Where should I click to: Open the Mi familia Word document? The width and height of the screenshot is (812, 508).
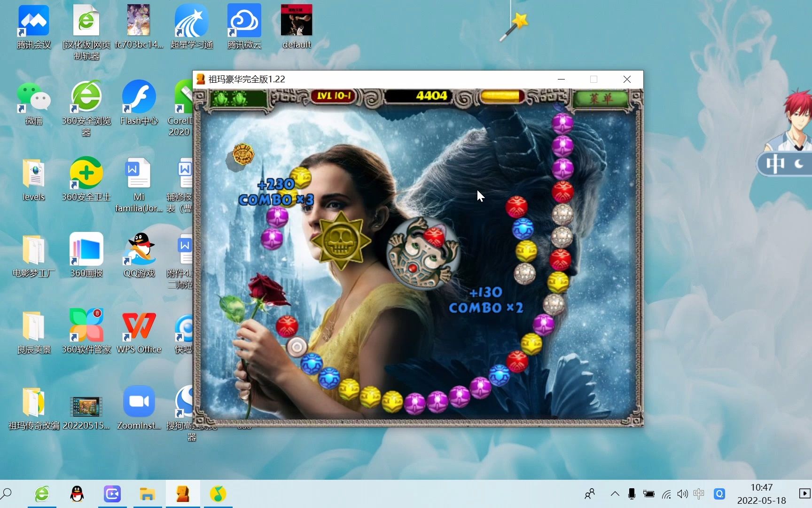139,185
